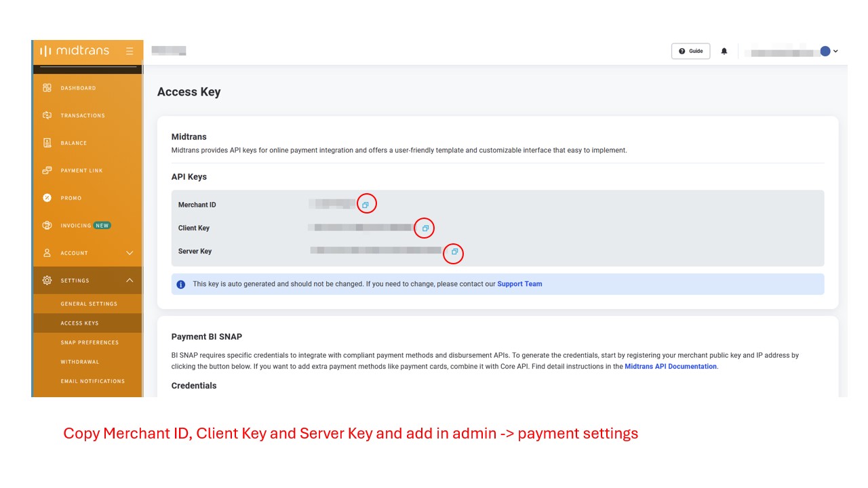This screenshot has height=488, width=868.
Task: Open the Promo section icon
Action: (46, 197)
